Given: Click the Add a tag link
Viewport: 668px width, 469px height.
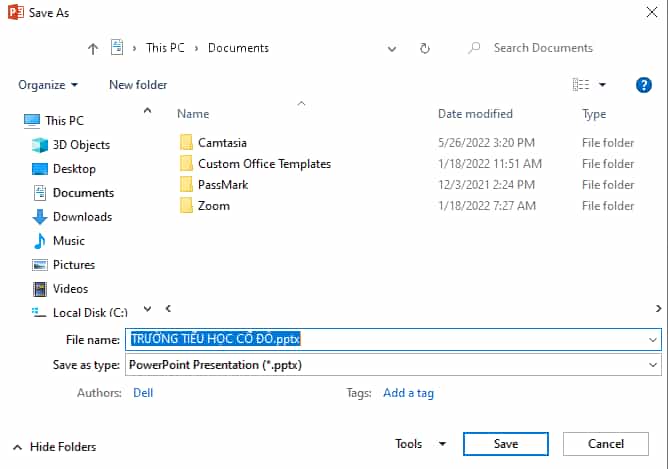Looking at the screenshot, I should [408, 393].
